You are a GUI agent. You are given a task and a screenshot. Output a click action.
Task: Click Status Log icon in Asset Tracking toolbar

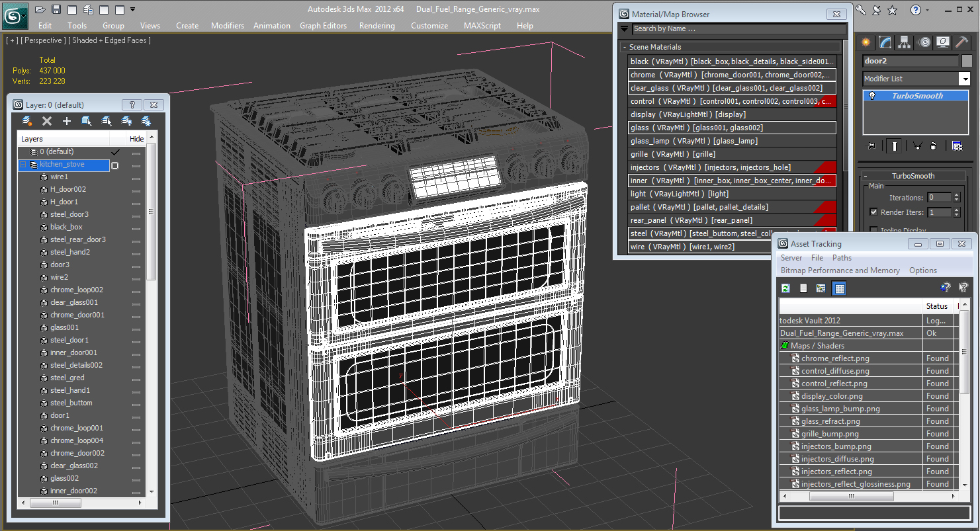tap(803, 288)
